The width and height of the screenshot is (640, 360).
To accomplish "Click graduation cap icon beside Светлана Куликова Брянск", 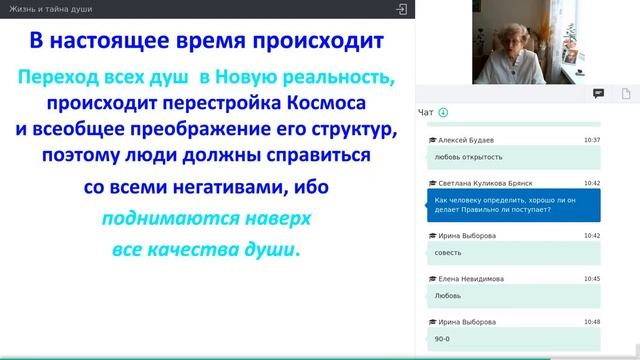I will 432,183.
